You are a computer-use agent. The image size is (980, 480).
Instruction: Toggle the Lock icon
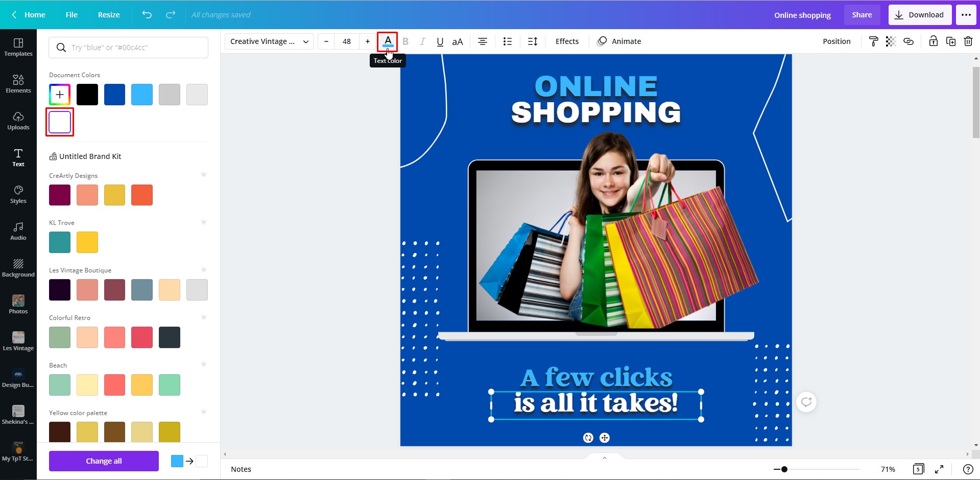click(x=933, y=41)
